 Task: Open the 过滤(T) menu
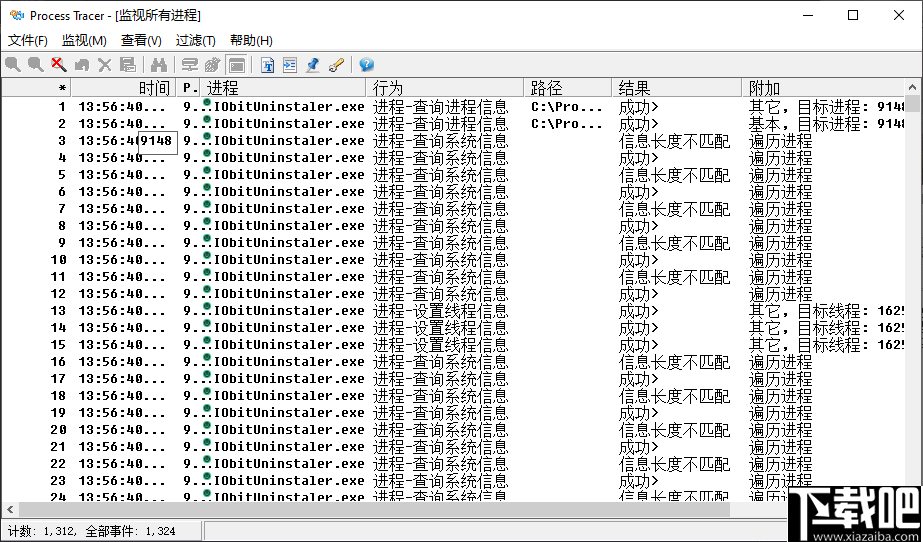(x=195, y=40)
